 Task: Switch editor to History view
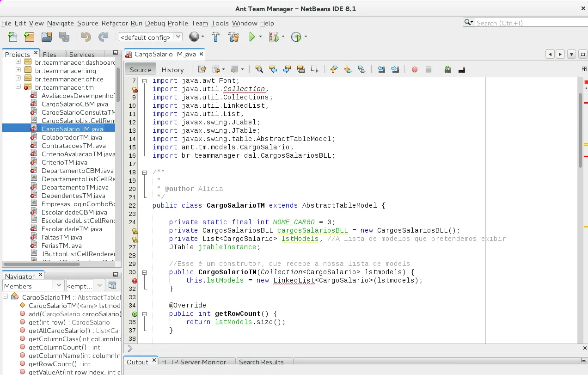pyautogui.click(x=172, y=69)
